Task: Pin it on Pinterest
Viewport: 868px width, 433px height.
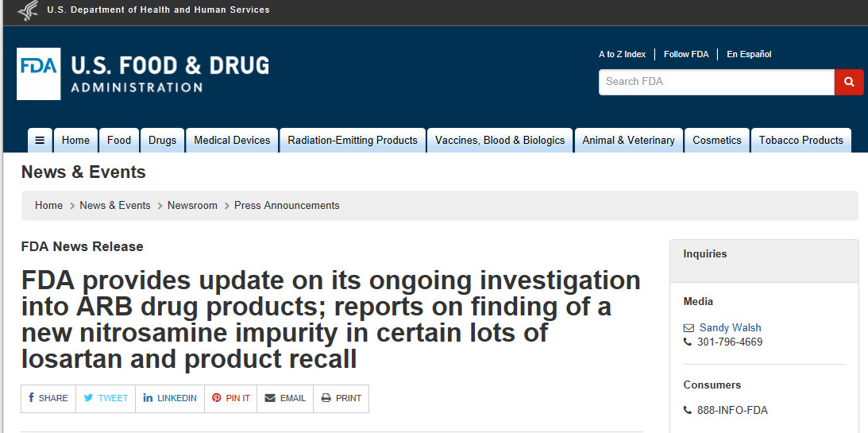Action: (231, 398)
